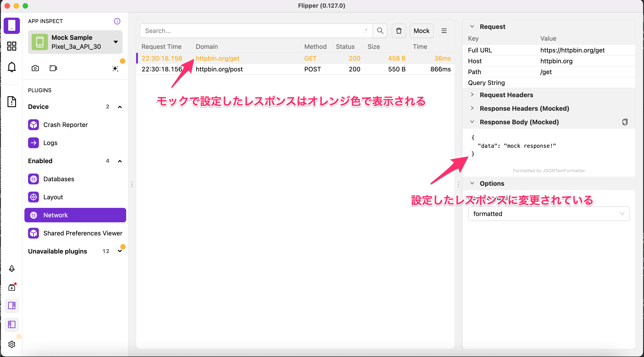Open the formatted body option dropdown
The width and height of the screenshot is (644, 357).
pyautogui.click(x=549, y=214)
